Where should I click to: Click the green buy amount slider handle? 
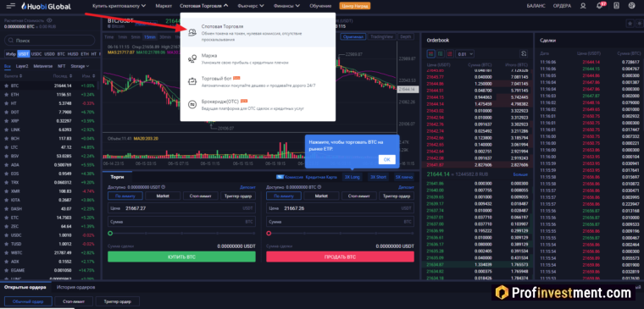[110, 233]
